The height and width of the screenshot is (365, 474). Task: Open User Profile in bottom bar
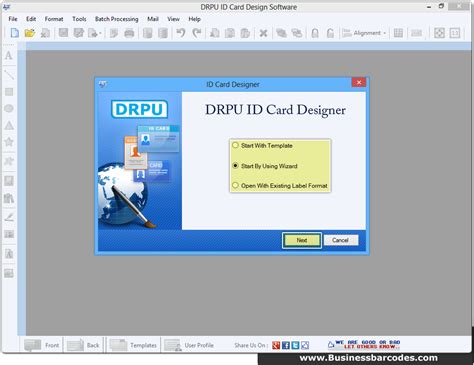(189, 345)
